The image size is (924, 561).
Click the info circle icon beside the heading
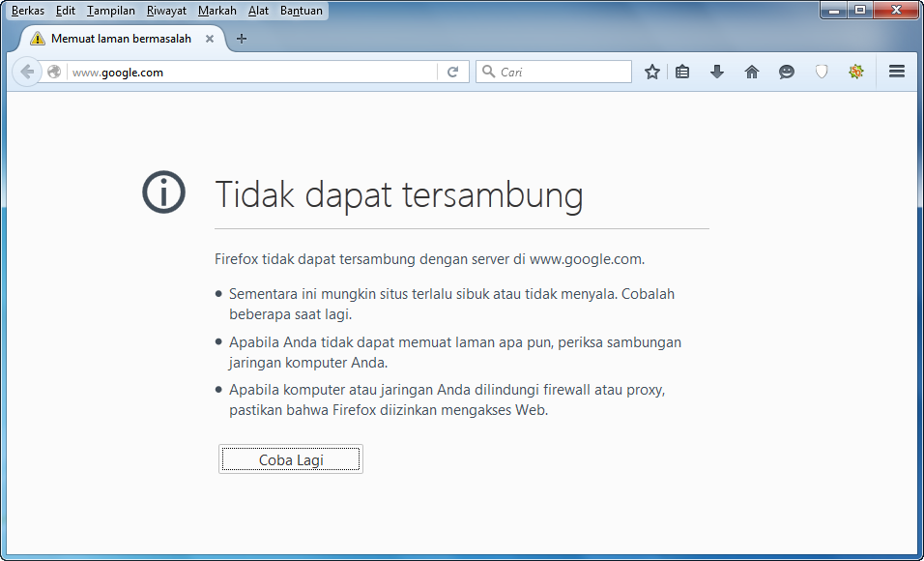(x=163, y=192)
